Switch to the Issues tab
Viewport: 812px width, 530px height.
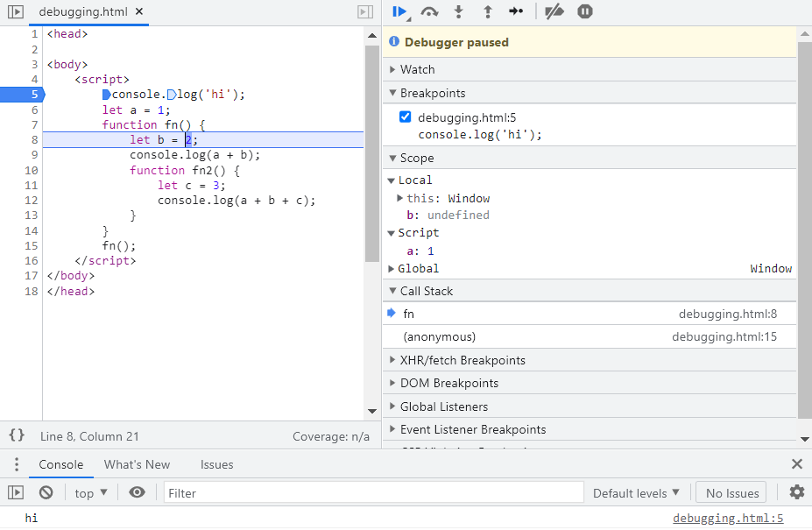pyautogui.click(x=216, y=464)
